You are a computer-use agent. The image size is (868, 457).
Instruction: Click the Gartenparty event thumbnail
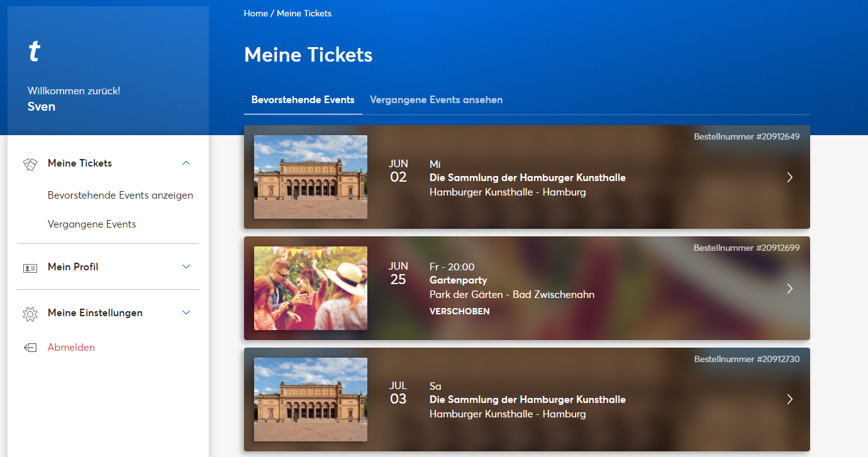click(x=311, y=288)
